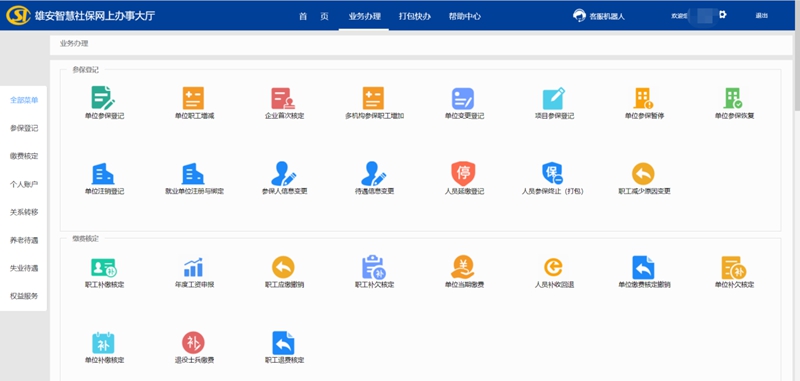Select the 单位变更登记 icon
Screen dimensions: 800x381
pos(463,98)
